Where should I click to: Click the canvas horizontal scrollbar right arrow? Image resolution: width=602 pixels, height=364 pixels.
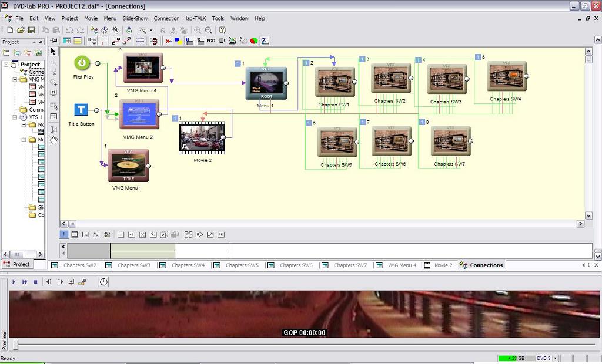[x=580, y=224]
